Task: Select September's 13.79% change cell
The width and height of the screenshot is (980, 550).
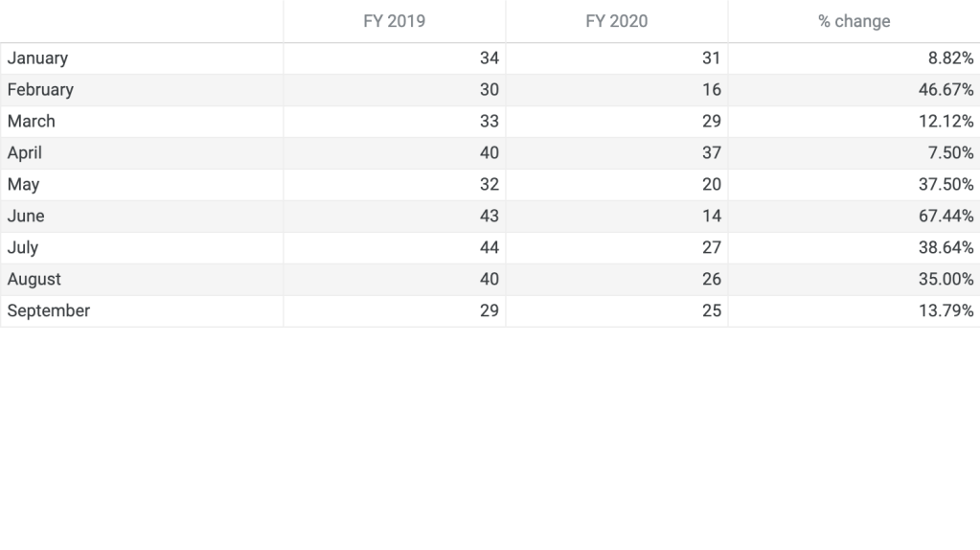Action: point(946,311)
